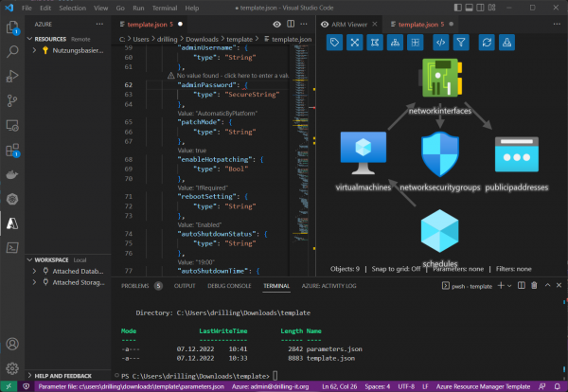This screenshot has width=568, height=392.
Task: Click ARM Viewer snap to grid button
Action: pos(375,43)
